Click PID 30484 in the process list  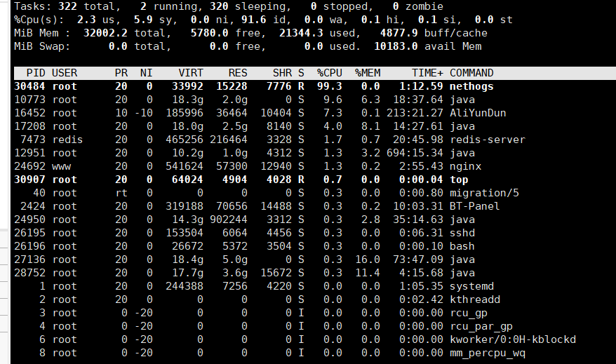[x=29, y=86]
